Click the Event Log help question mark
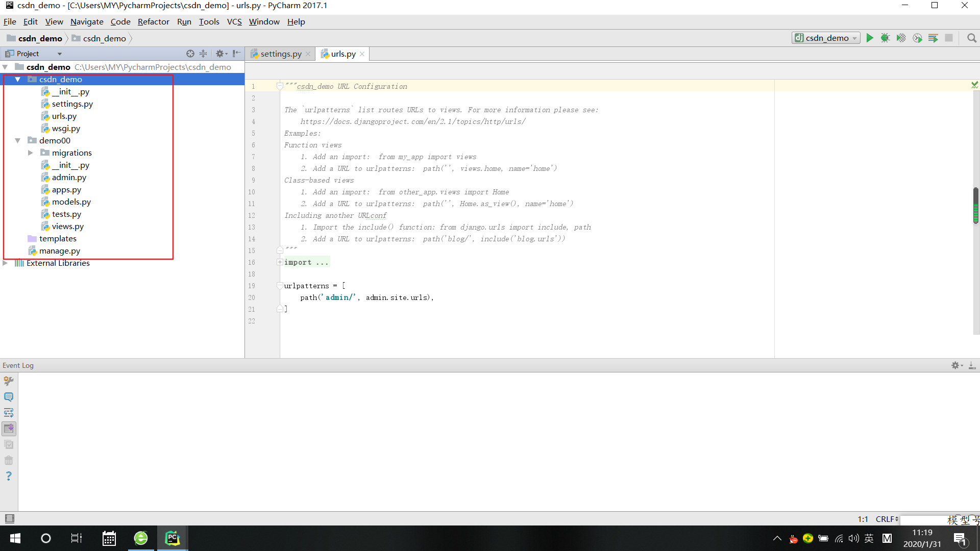980x551 pixels. [9, 476]
